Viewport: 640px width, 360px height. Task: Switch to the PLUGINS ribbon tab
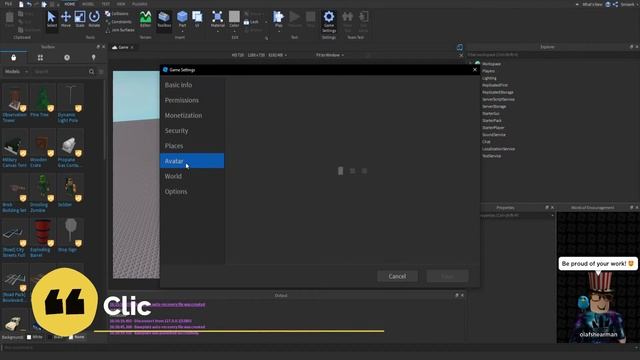pos(140,4)
